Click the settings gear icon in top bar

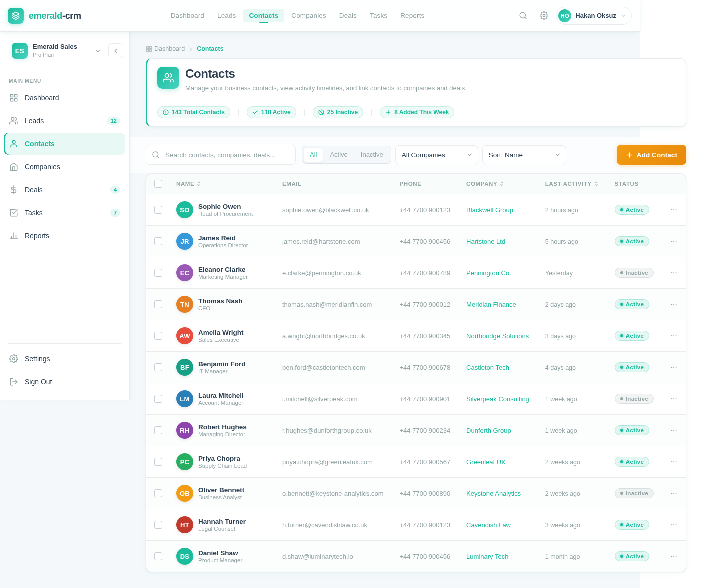coord(544,15)
